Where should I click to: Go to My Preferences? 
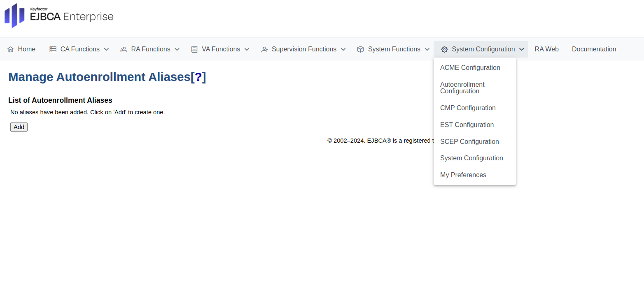click(463, 175)
